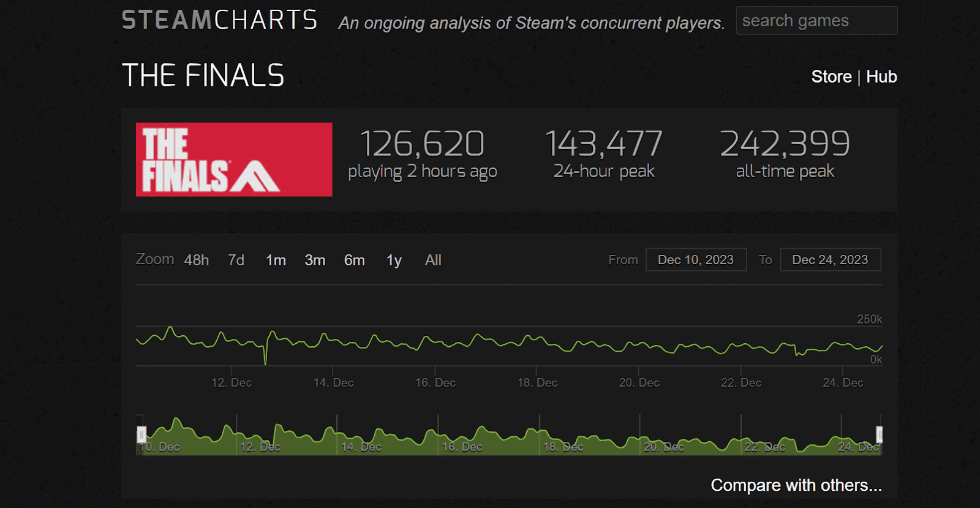Click the search games field
This screenshot has height=508, width=980.
(x=816, y=21)
